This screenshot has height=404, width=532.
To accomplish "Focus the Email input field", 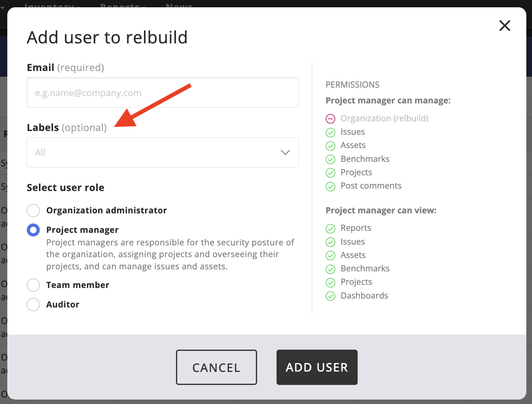I will [163, 93].
